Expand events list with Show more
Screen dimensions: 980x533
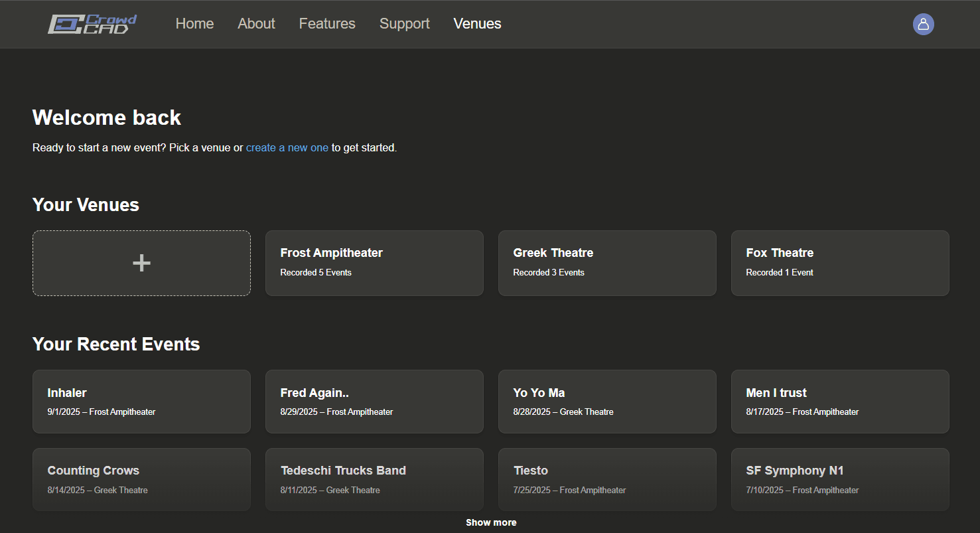[491, 522]
